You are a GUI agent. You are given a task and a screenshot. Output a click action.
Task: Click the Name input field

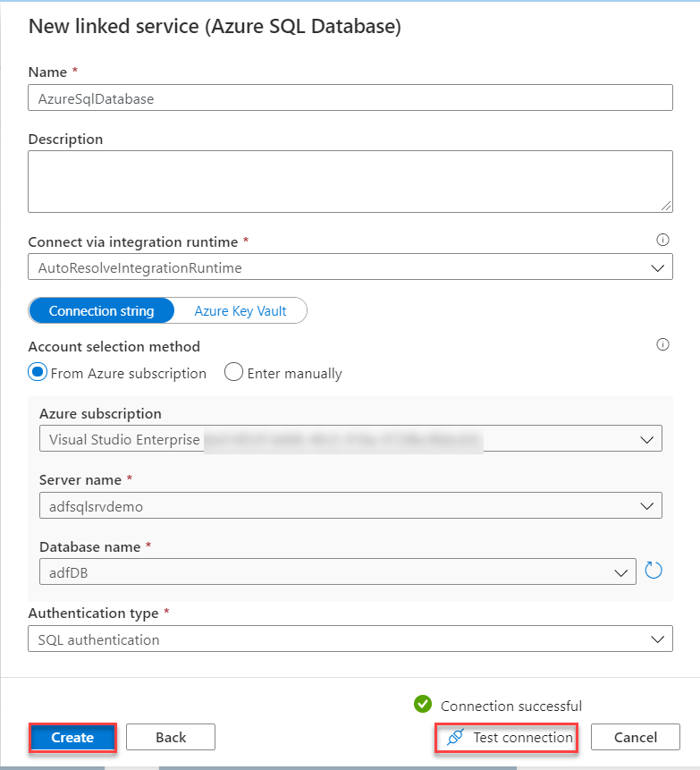pyautogui.click(x=349, y=97)
